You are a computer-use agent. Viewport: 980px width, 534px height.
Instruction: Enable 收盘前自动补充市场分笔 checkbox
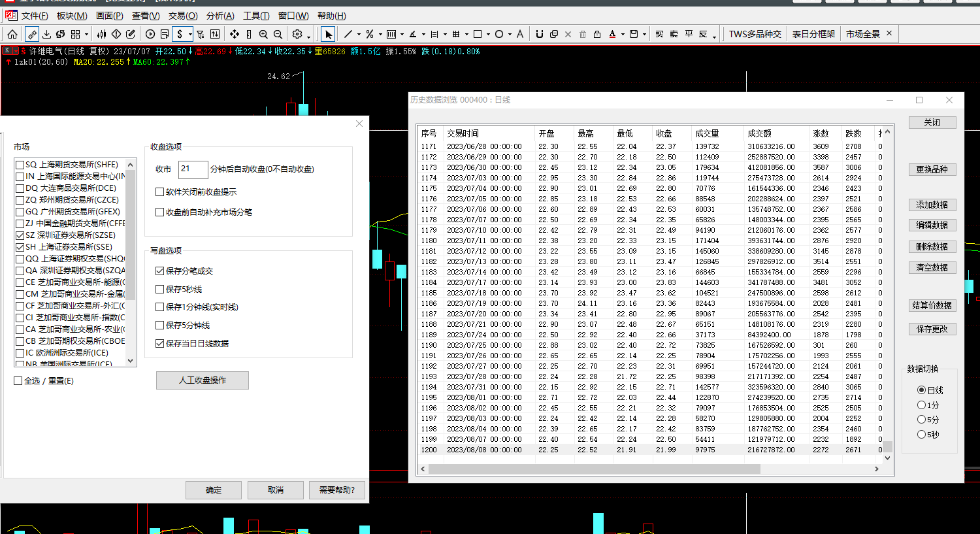pos(159,212)
